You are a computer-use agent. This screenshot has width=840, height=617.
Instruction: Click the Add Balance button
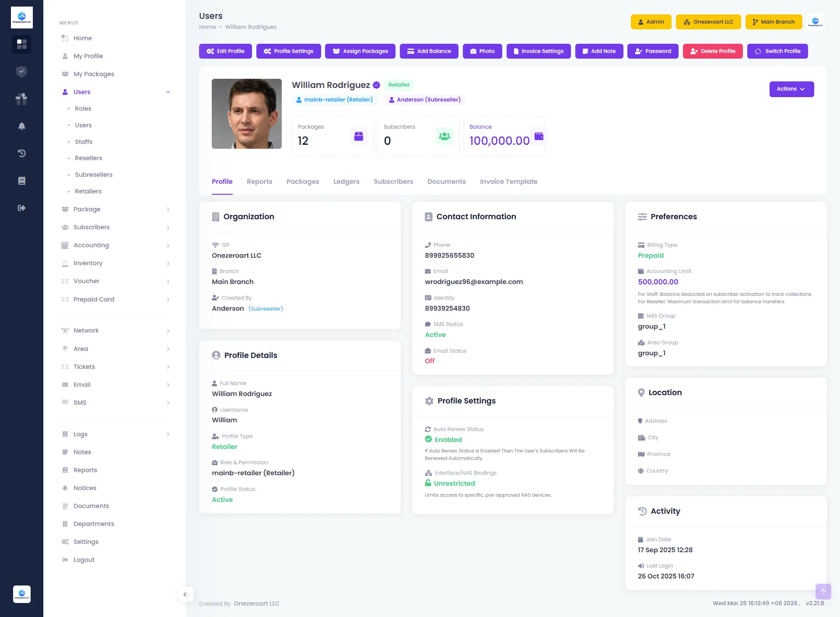(429, 51)
